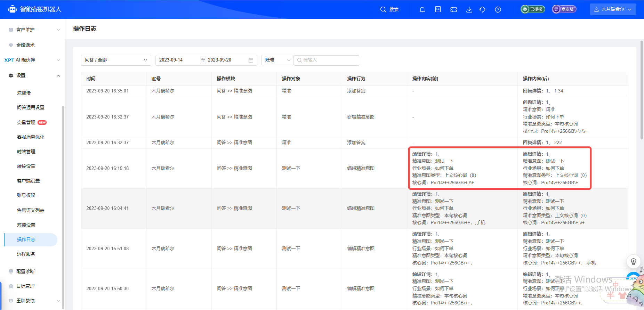The height and width of the screenshot is (310, 644).
Task: Click the 商业版 edition badge
Action: click(x=564, y=9)
